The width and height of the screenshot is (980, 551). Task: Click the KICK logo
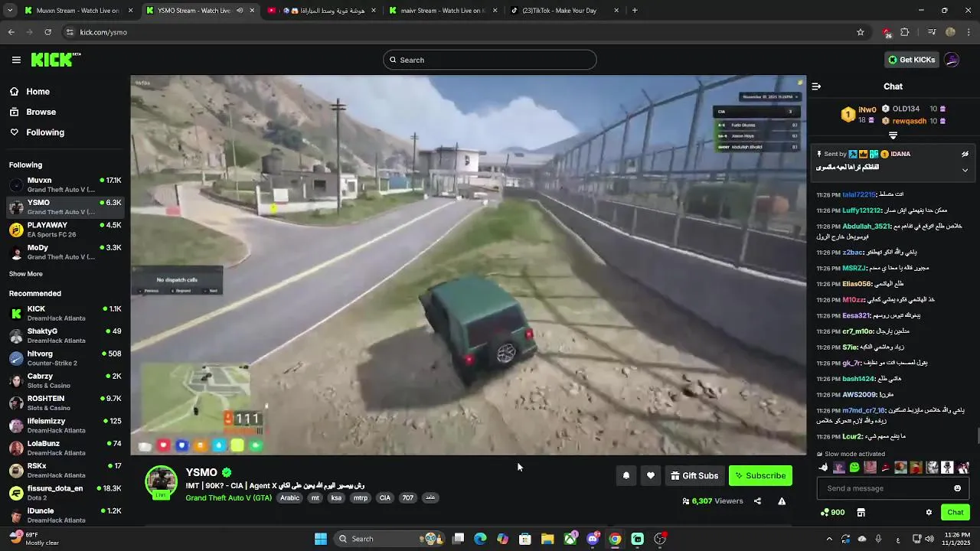(x=56, y=60)
